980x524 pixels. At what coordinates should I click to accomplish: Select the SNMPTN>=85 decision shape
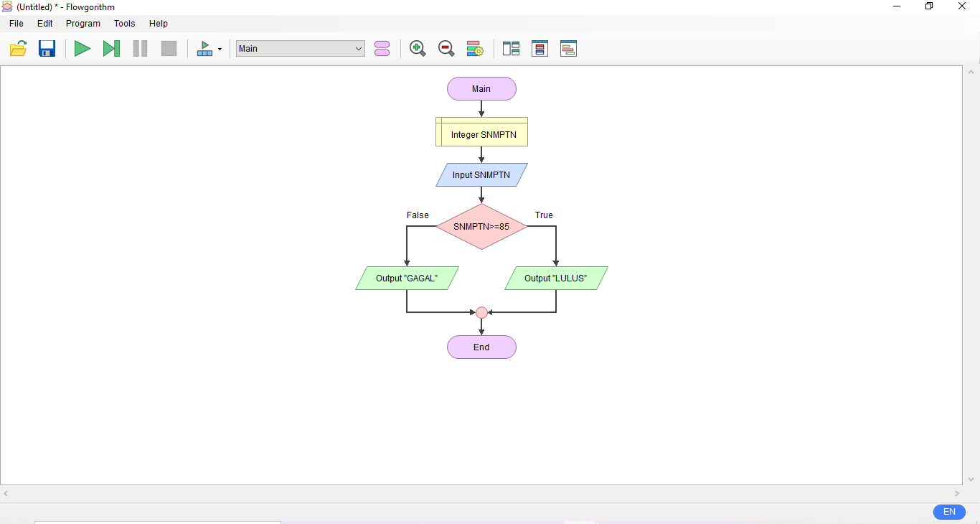coord(481,226)
